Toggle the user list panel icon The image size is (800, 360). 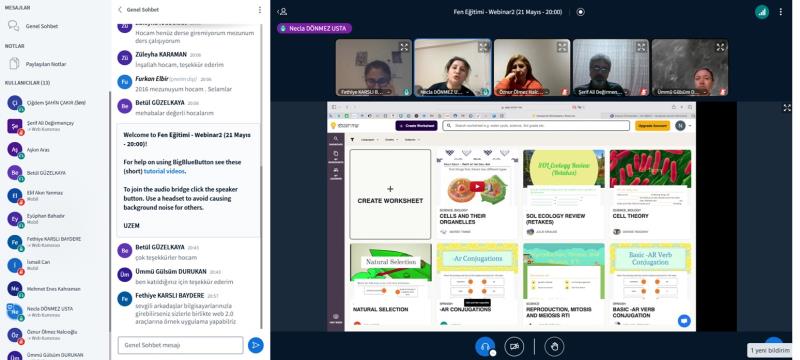283,12
